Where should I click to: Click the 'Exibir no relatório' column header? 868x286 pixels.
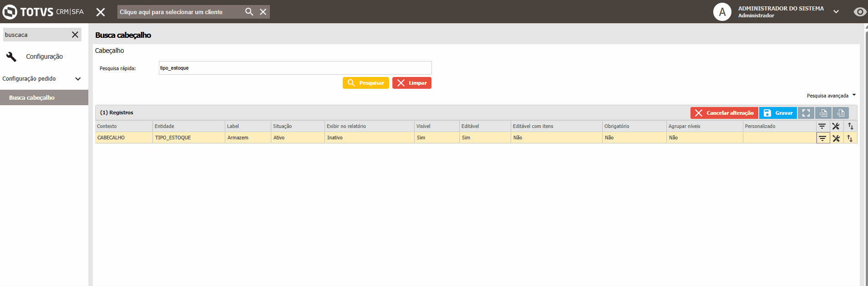pyautogui.click(x=370, y=126)
